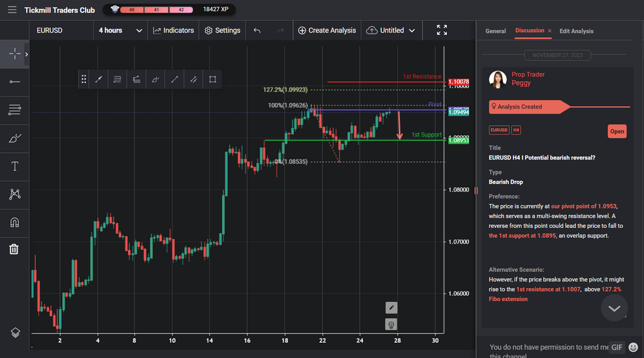Image resolution: width=644 pixels, height=358 pixels.
Task: Click the 1.08953 green support price label
Action: point(459,140)
